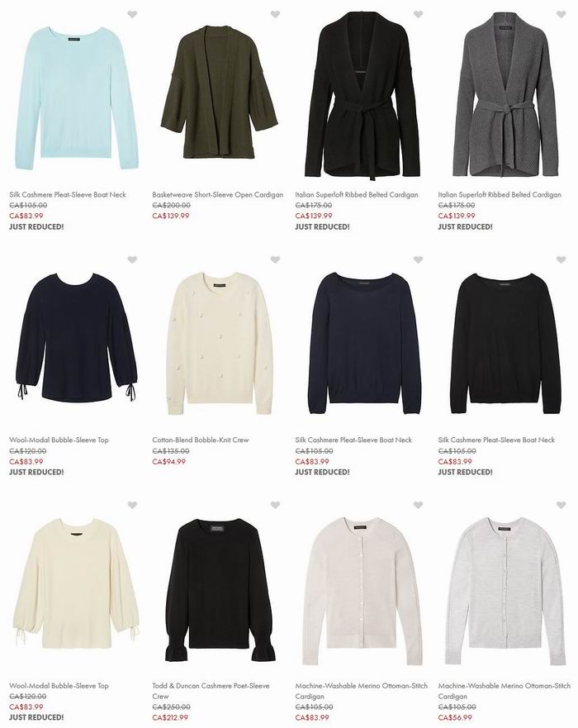View the black poet-sleeve crew sweater image
The width and height of the screenshot is (578, 728).
[x=220, y=590]
